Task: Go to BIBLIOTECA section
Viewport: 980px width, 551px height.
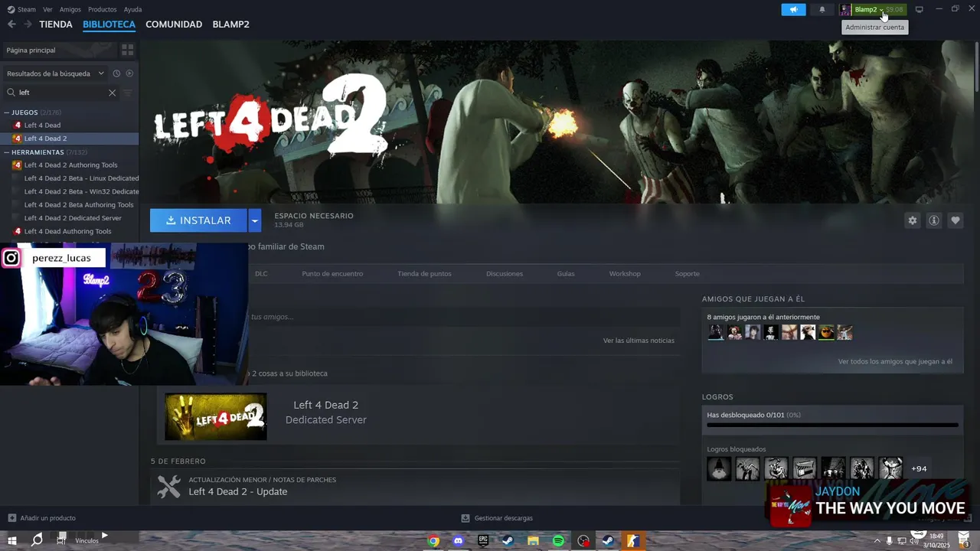Action: [109, 24]
